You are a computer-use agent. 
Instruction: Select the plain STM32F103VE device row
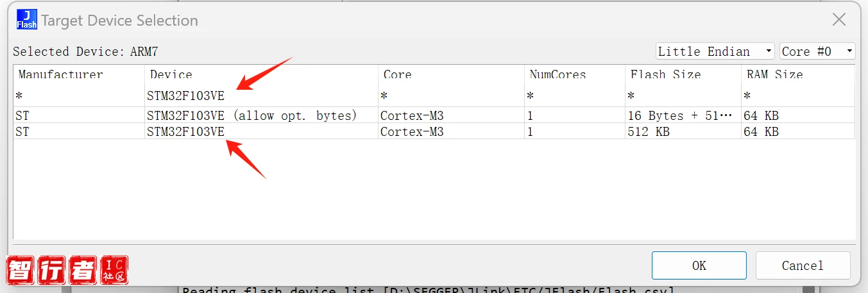tap(186, 132)
